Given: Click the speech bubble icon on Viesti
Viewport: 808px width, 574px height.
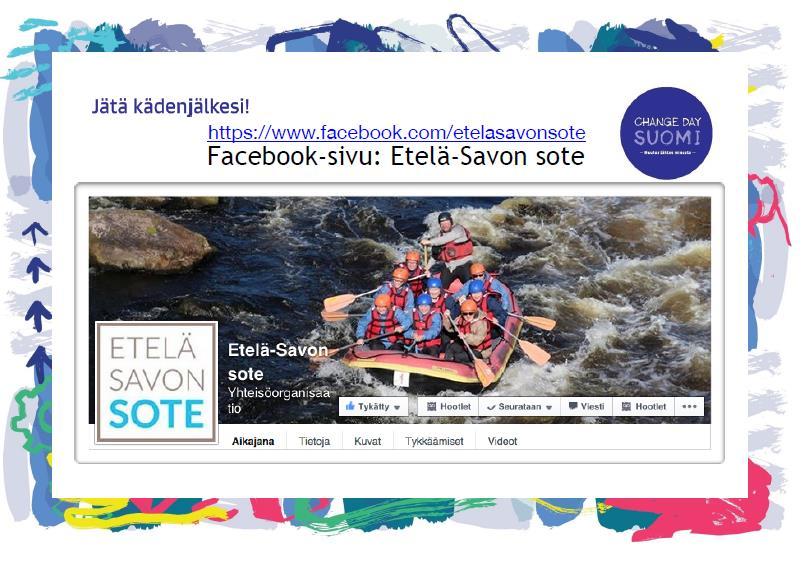Looking at the screenshot, I should pyautogui.click(x=573, y=406).
